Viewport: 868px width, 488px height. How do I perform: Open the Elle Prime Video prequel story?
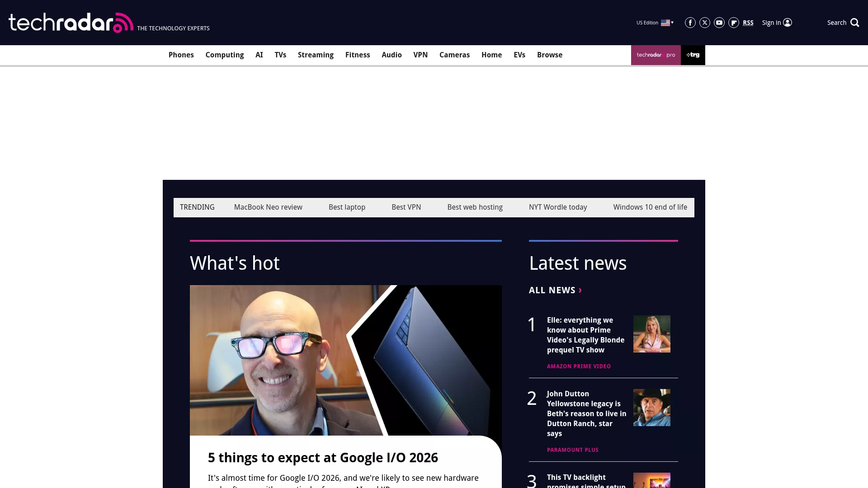[585, 335]
